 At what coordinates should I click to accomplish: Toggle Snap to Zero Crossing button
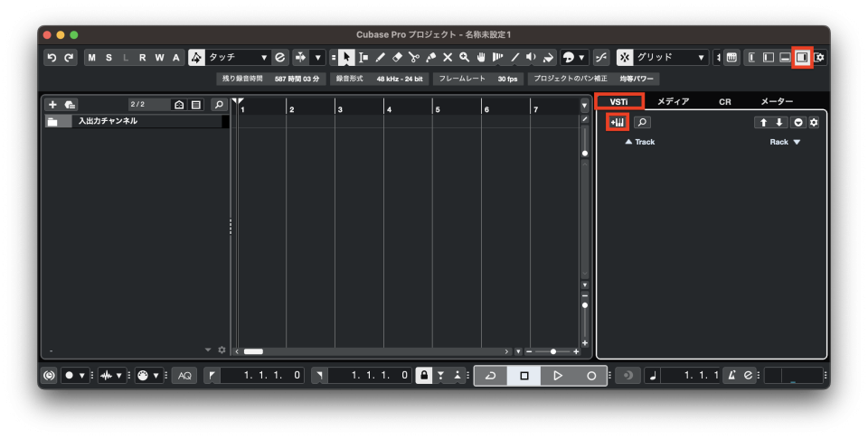click(600, 58)
